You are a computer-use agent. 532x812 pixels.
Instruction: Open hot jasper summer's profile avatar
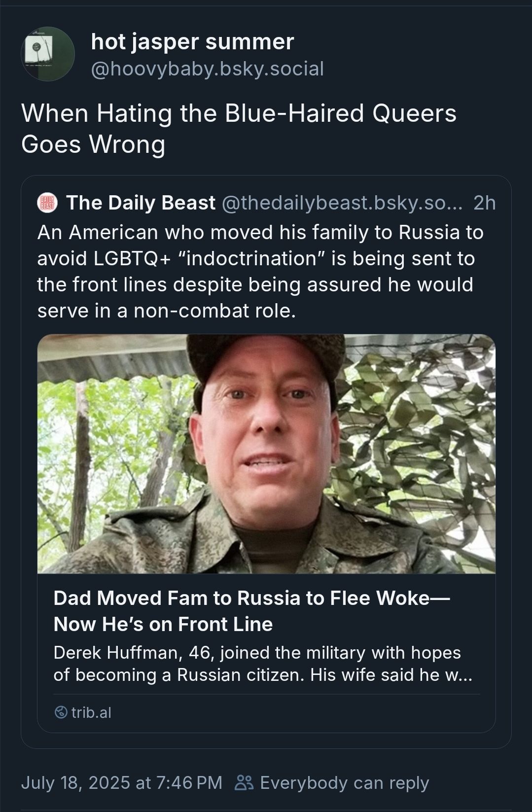click(48, 54)
